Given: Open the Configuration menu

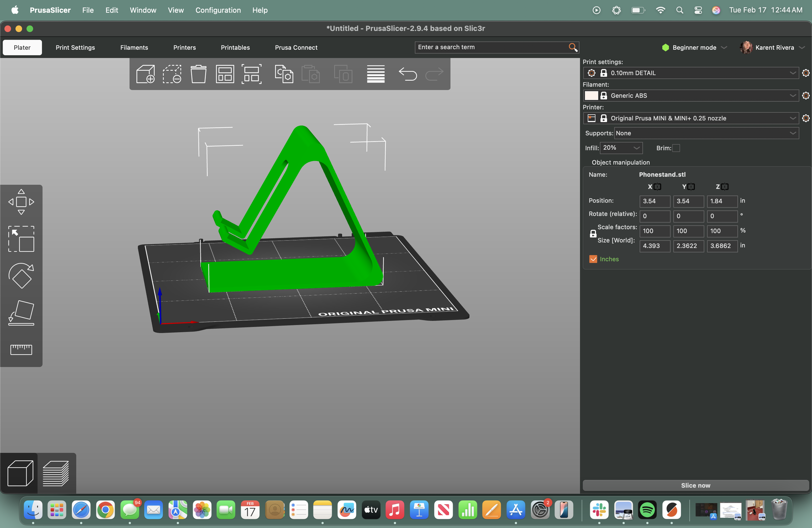Looking at the screenshot, I should pyautogui.click(x=218, y=10).
